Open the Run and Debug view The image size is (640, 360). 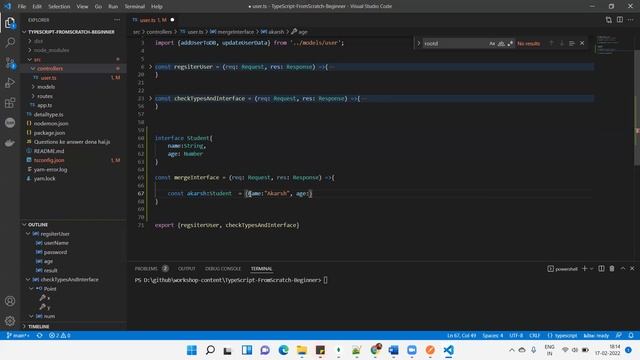pos(10,82)
